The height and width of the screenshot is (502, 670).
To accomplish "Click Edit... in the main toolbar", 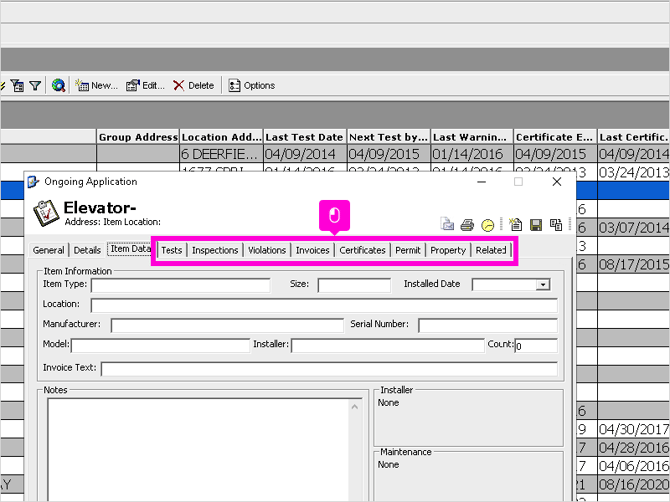I will (x=145, y=85).
